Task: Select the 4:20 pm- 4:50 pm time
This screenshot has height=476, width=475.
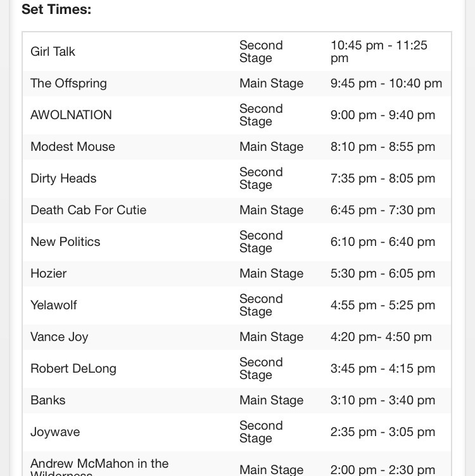Action: 381,337
